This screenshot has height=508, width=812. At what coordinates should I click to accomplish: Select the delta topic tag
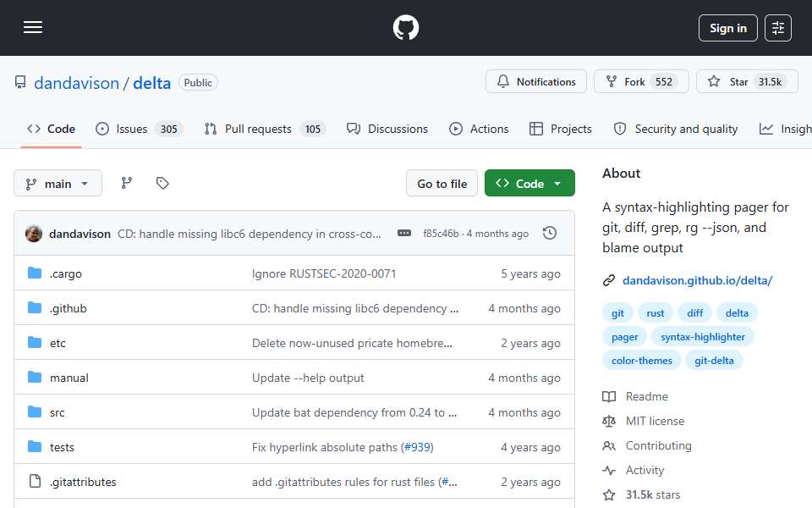[x=737, y=313]
